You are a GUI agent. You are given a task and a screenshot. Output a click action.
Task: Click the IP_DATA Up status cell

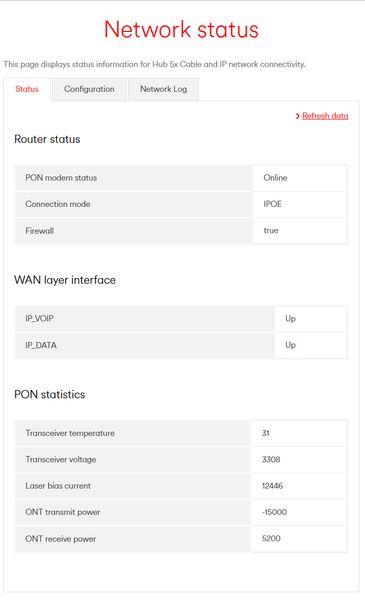(311, 345)
